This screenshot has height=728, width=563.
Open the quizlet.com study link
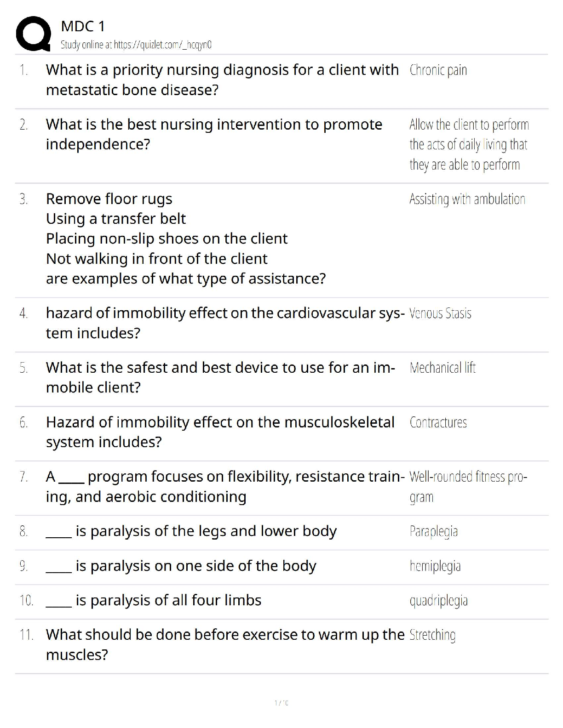(136, 45)
